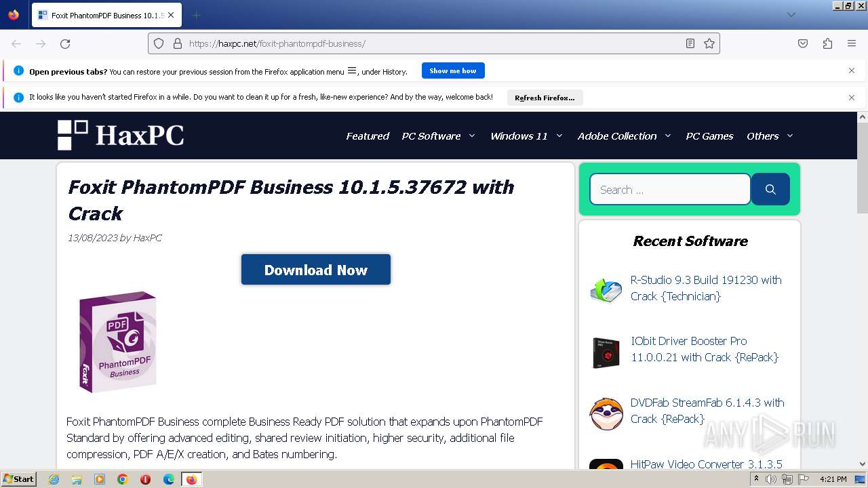Open the Others menu item

(x=762, y=136)
